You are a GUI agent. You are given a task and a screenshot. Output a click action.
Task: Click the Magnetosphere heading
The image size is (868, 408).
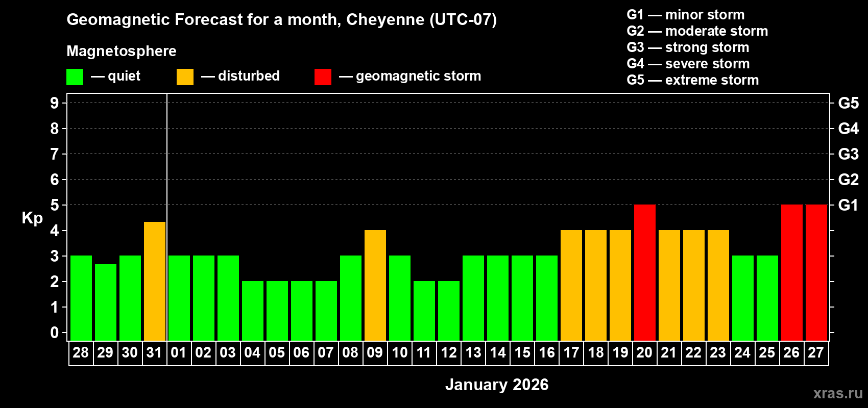[x=122, y=51]
